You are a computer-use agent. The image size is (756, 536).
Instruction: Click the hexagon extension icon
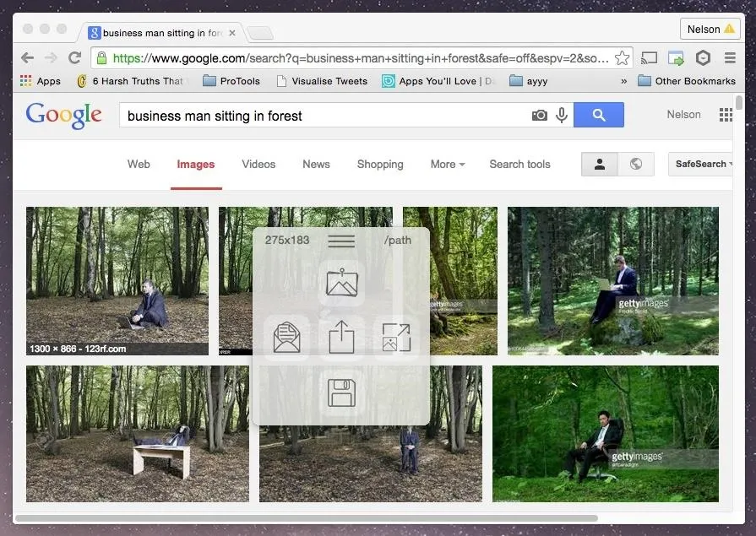point(703,58)
